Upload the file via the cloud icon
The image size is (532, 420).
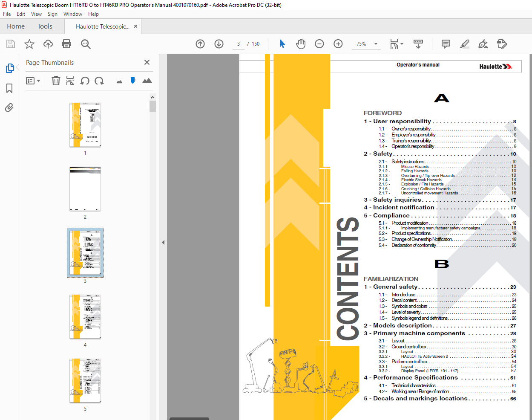[x=48, y=44]
